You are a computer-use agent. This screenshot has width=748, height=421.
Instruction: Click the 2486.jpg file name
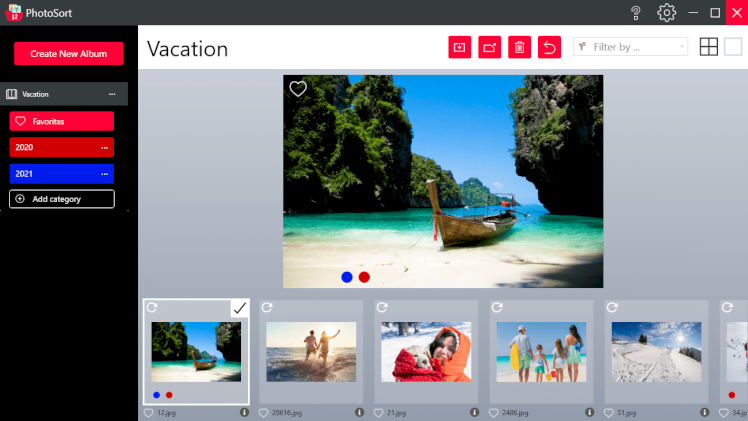515,413
